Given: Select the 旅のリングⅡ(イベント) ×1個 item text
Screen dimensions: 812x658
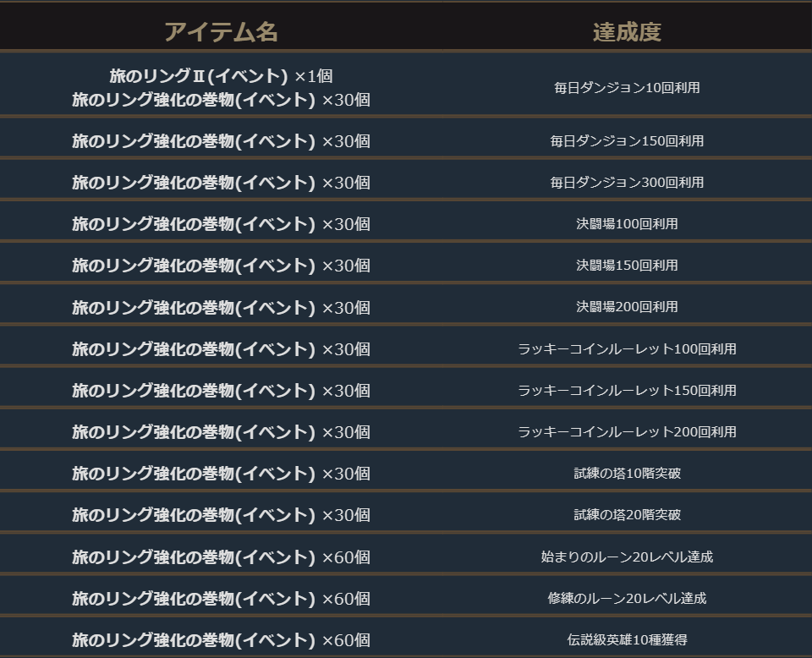Looking at the screenshot, I should coord(221,76).
